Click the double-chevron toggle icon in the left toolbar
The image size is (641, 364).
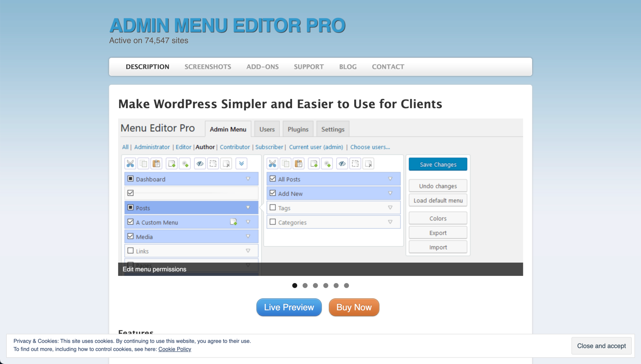(x=241, y=163)
